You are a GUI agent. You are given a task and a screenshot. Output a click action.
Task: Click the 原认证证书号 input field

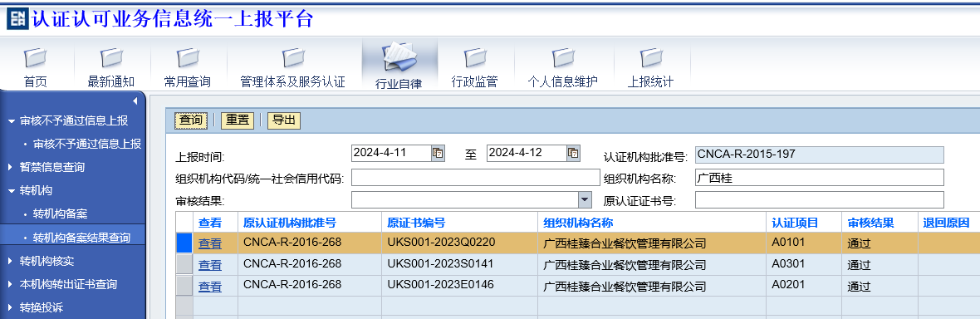(820, 200)
